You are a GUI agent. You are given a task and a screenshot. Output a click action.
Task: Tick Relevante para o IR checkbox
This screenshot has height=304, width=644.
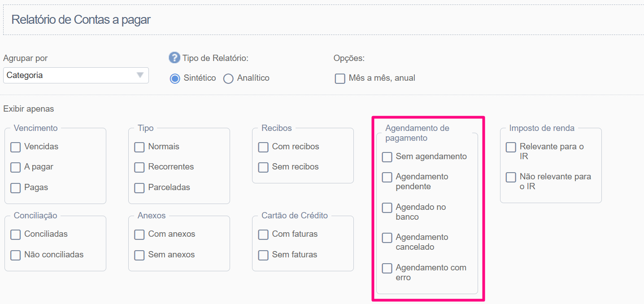click(511, 147)
